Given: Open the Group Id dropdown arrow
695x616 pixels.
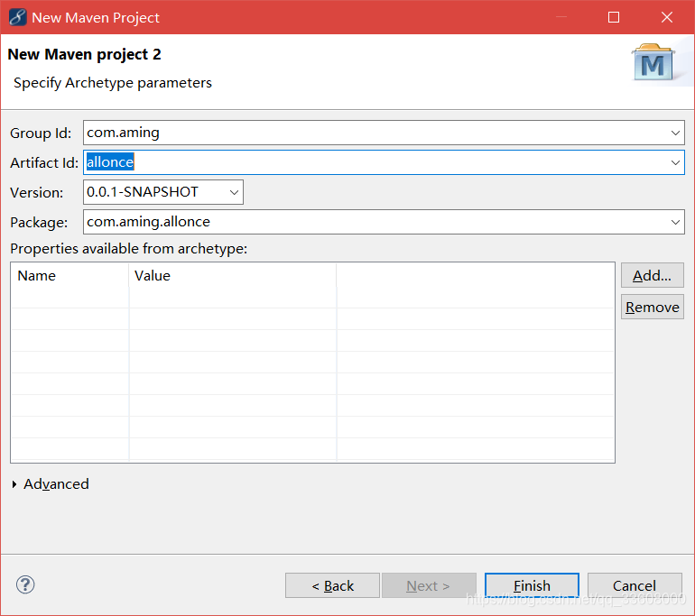Looking at the screenshot, I should pyautogui.click(x=675, y=133).
